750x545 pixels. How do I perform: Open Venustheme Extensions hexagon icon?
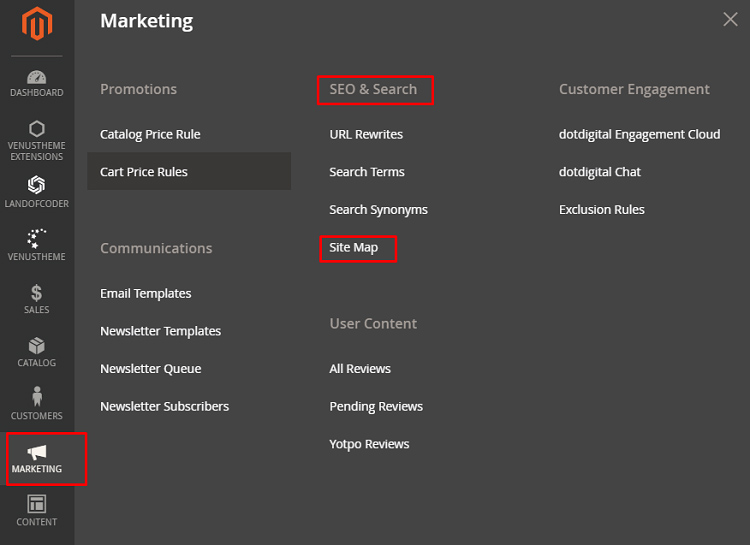coord(37,129)
